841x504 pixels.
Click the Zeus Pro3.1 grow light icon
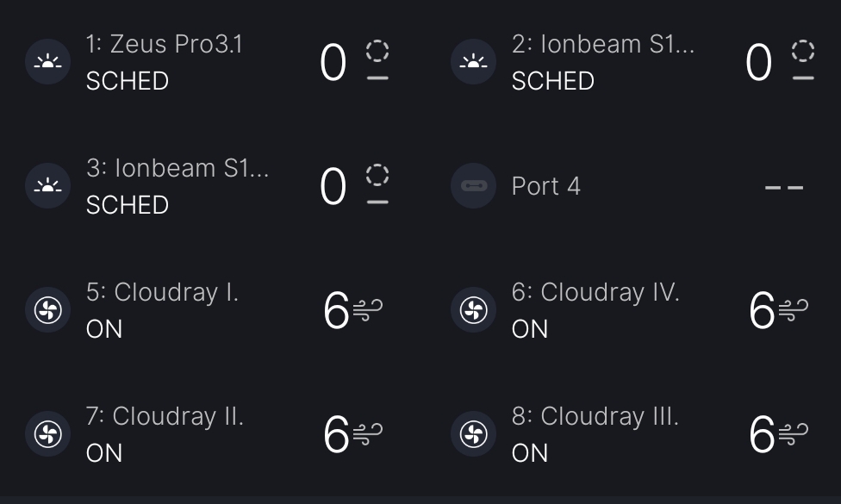(x=47, y=62)
